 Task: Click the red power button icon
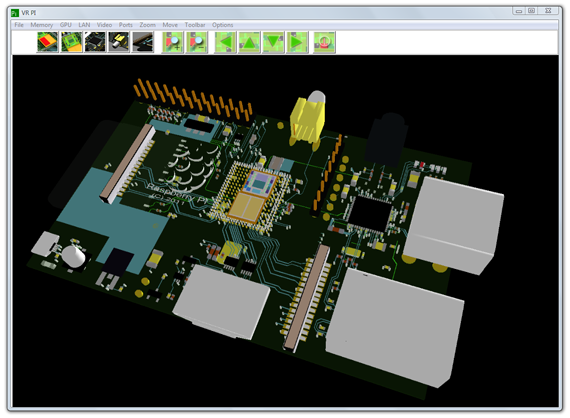(324, 43)
